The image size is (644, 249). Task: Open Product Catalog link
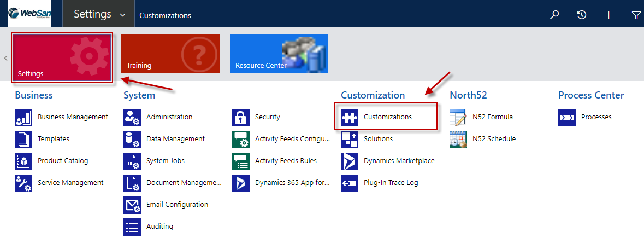[63, 160]
